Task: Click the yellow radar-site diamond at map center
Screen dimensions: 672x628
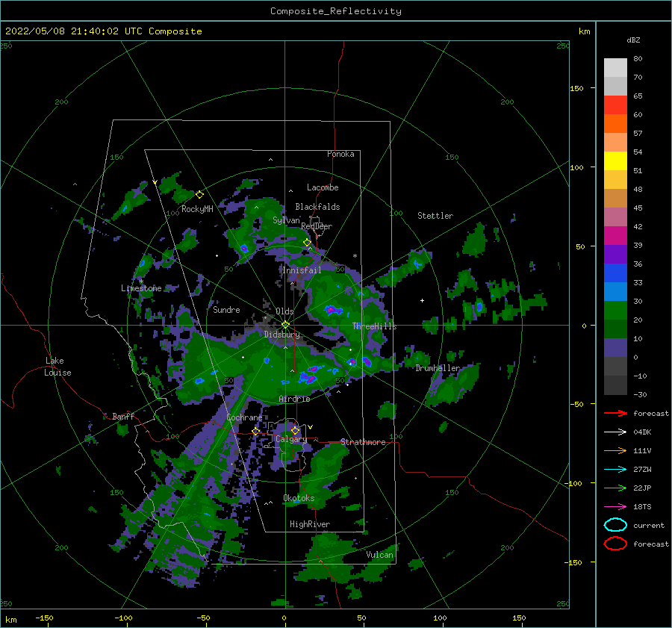Action: click(x=285, y=325)
